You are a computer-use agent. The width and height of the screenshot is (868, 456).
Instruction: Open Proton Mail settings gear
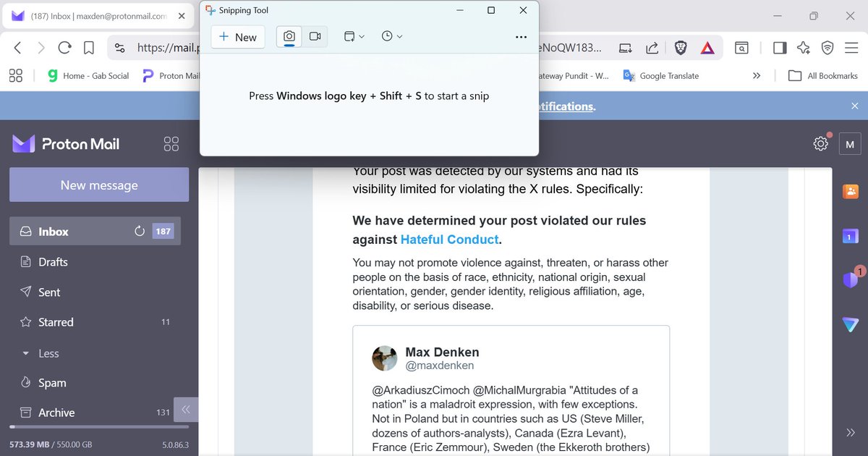click(x=820, y=143)
